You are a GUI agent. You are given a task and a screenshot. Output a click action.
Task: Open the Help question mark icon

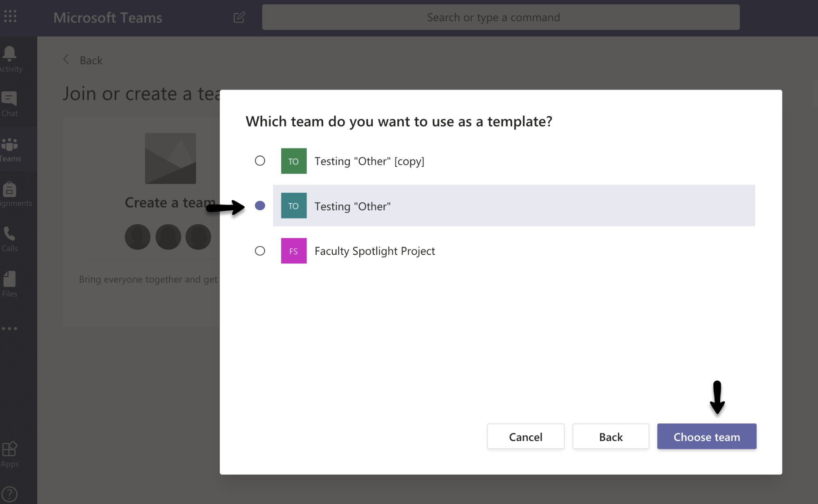click(x=9, y=494)
